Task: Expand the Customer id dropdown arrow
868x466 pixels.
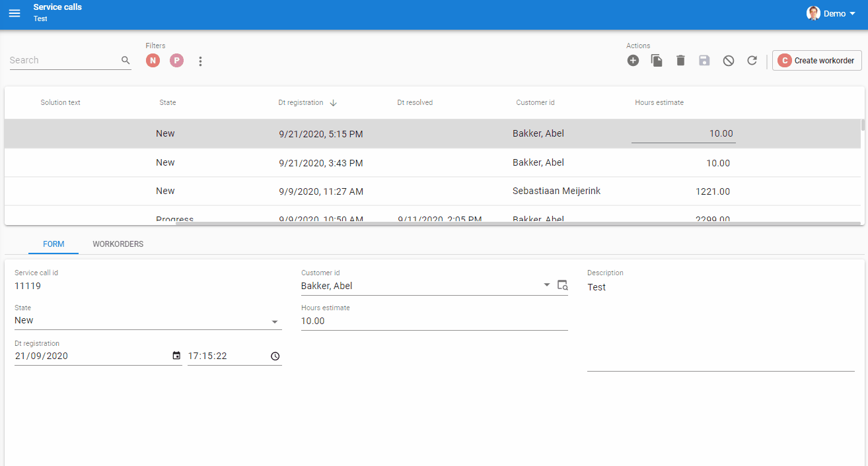Action: tap(547, 285)
